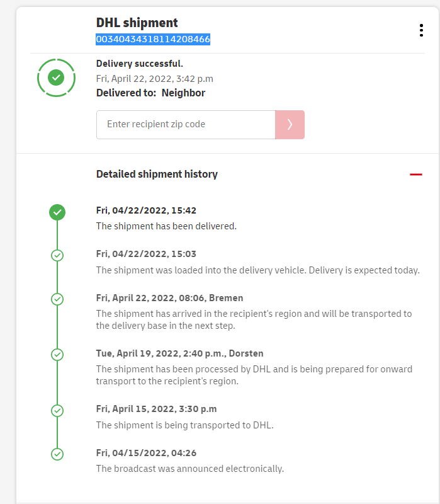
Task: Click the checkmark beside the Dorsten processing event
Action: (x=57, y=354)
